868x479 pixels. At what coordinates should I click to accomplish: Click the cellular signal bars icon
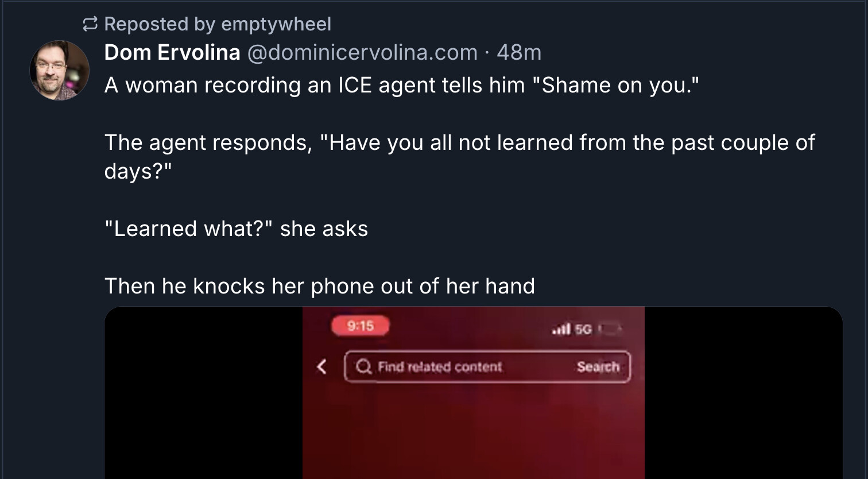click(x=561, y=329)
